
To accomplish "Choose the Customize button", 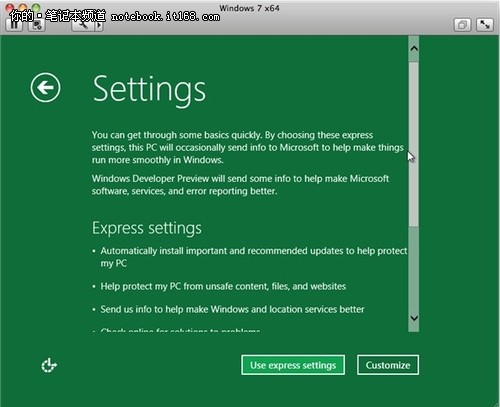I will click(388, 365).
